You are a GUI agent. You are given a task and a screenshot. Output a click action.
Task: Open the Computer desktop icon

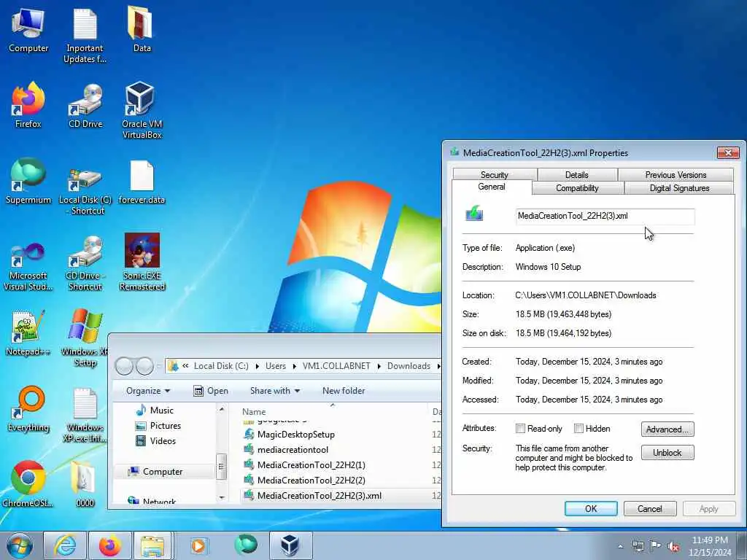[28, 30]
